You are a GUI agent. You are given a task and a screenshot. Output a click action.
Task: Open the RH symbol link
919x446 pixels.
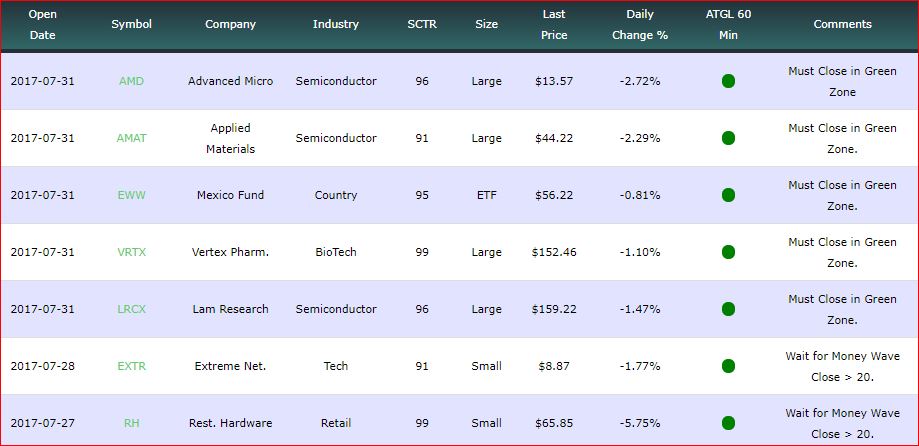point(131,423)
